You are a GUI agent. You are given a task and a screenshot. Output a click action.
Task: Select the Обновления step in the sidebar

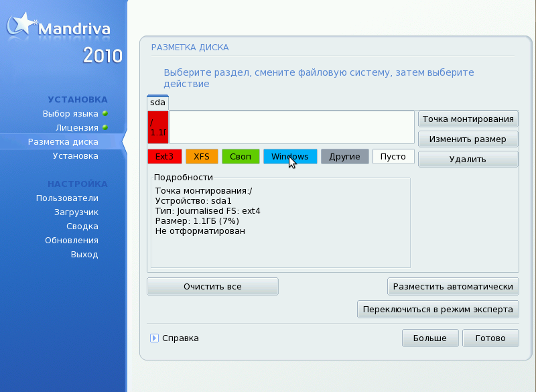[x=72, y=241]
